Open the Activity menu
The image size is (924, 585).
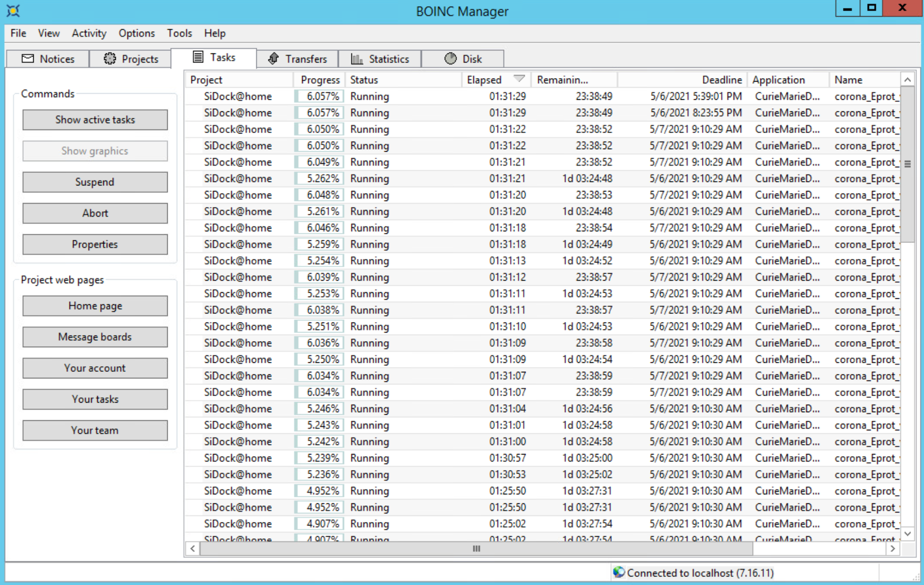[x=89, y=33]
